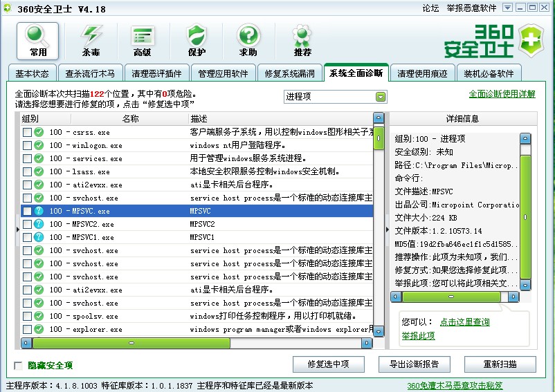The width and height of the screenshot is (555, 392).
Task: Click unknown status icon for MPSVC2.exe
Action: [x=39, y=224]
